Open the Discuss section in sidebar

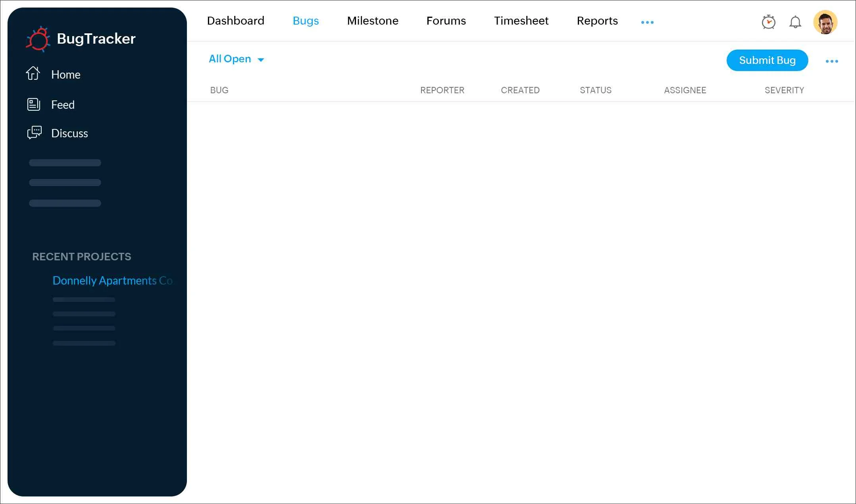coord(69,133)
